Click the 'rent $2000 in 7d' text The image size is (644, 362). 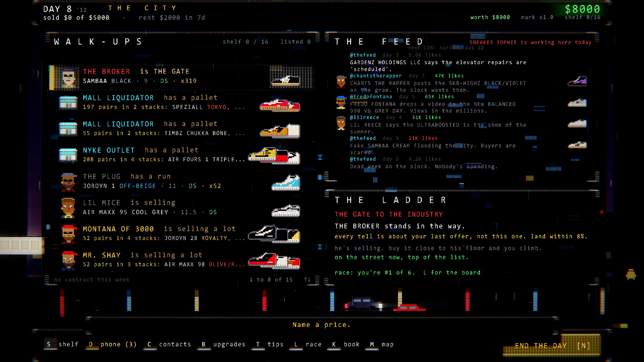click(172, 17)
